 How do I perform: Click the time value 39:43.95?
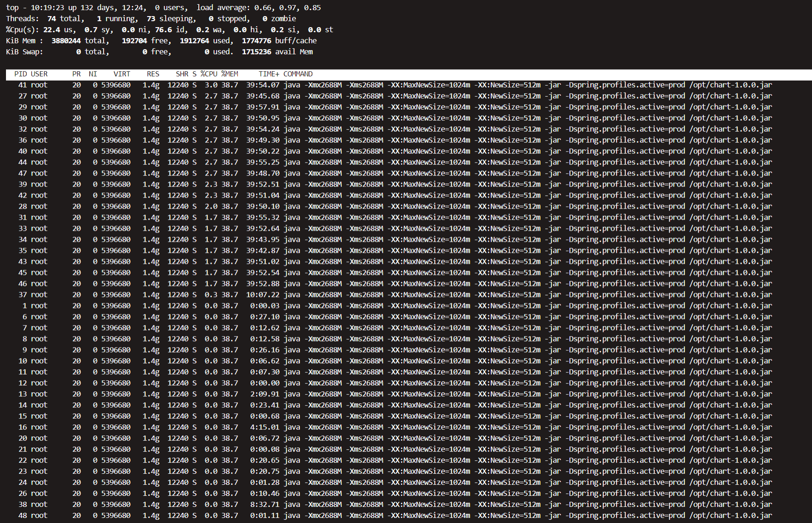[x=263, y=240]
